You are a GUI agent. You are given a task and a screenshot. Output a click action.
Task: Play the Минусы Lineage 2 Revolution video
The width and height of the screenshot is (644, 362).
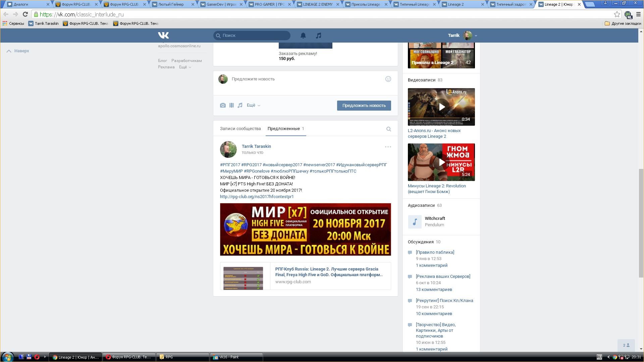coord(441,162)
